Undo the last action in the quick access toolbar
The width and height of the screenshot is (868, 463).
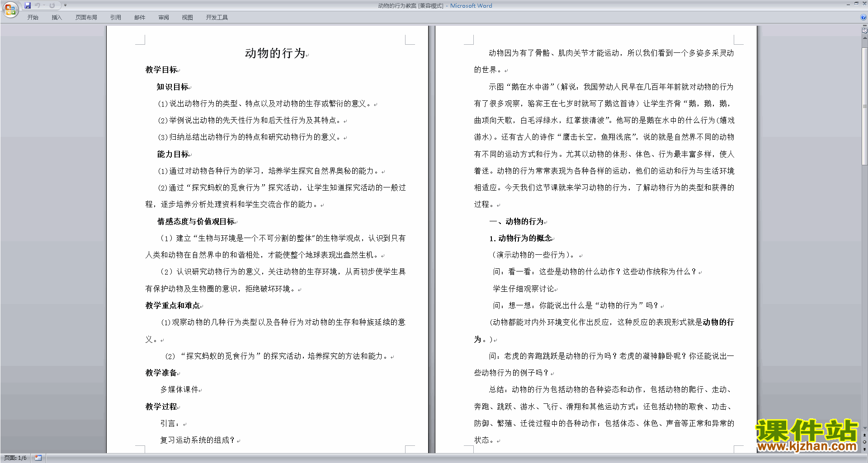(x=37, y=5)
